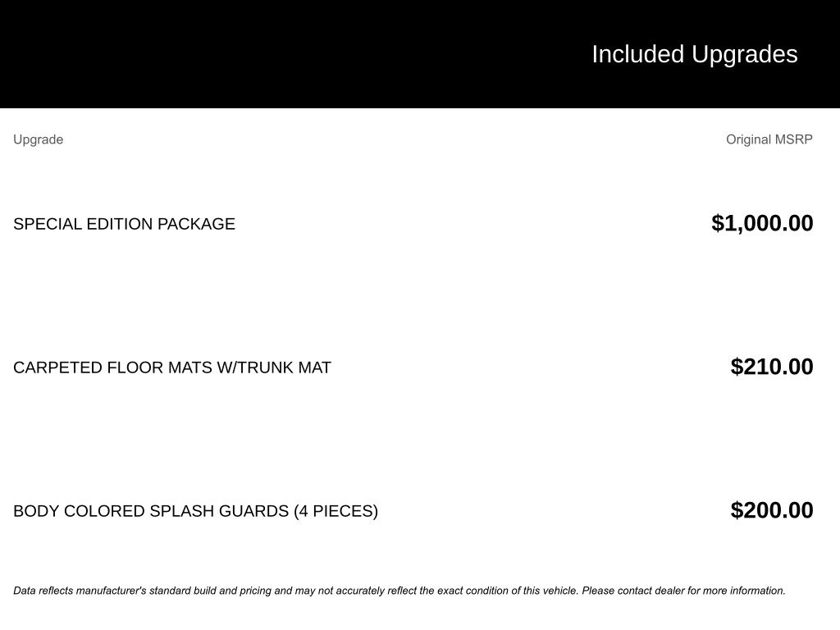Viewport: 840px width, 630px height.
Task: Click the $1,000.00 price
Action: pyautogui.click(x=762, y=223)
